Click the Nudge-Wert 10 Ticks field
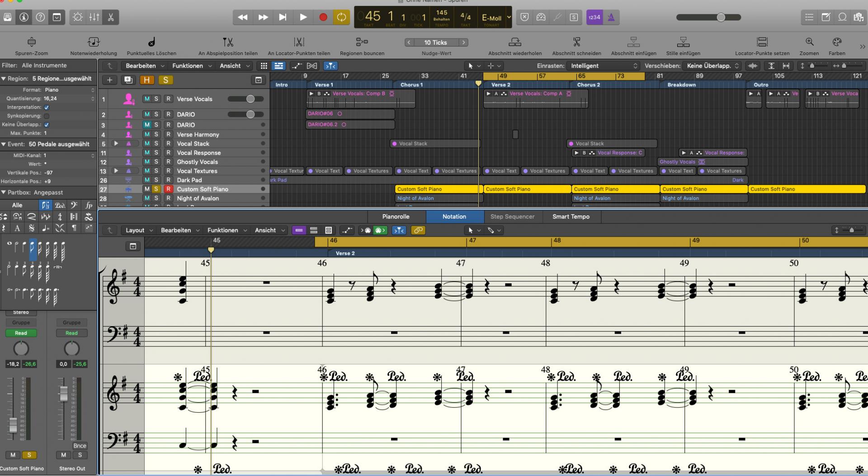Screen dimensions: 868x476 click(x=436, y=42)
